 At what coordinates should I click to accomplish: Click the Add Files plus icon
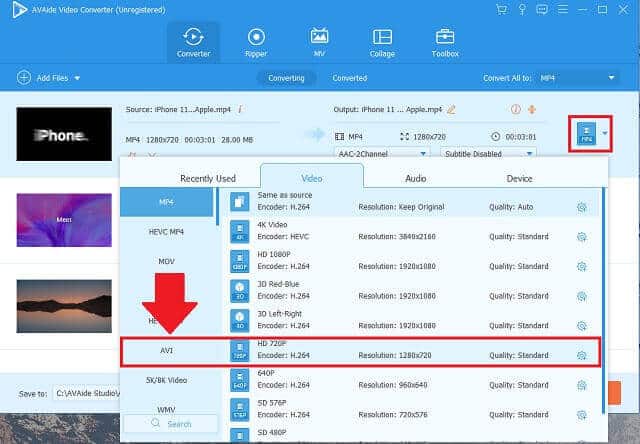pyautogui.click(x=24, y=78)
